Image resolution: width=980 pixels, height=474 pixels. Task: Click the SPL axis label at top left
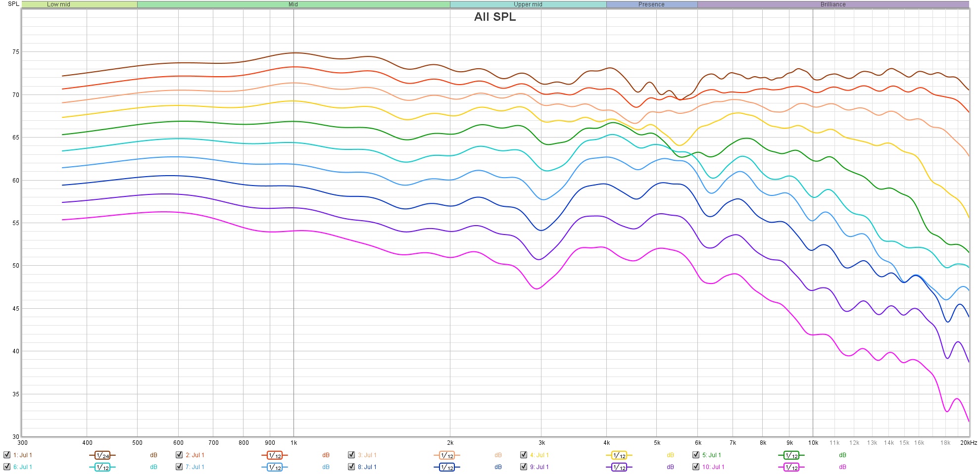(13, 4)
